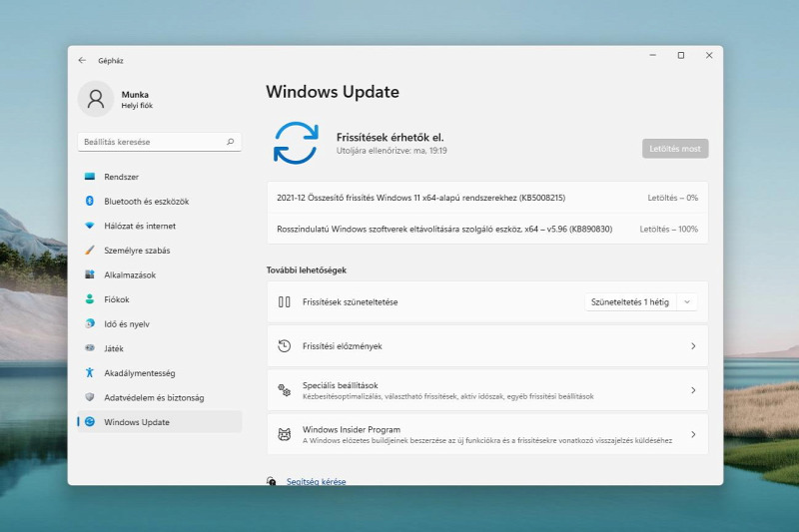Open the Munka user account avatar
The width and height of the screenshot is (799, 532).
coord(95,99)
